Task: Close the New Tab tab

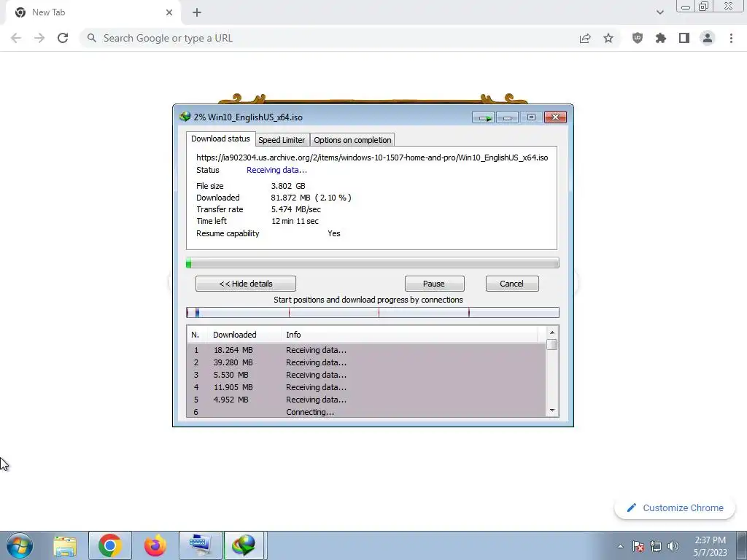Action: point(169,13)
